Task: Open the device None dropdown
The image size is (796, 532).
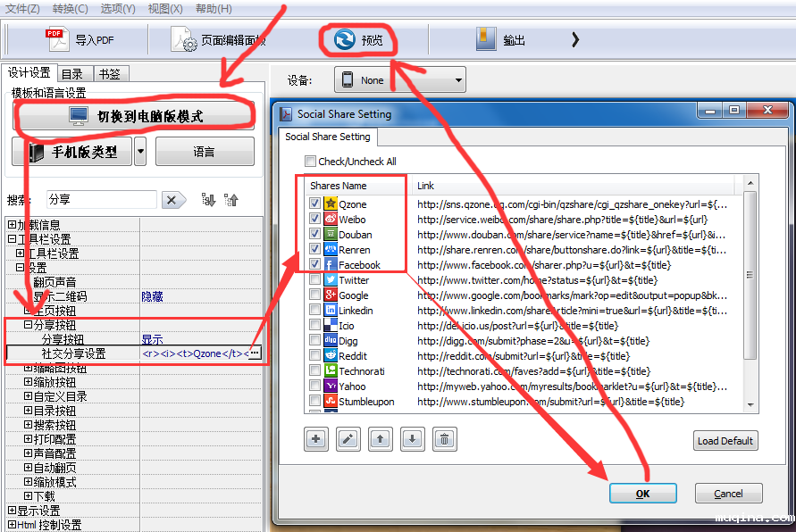Action: [x=400, y=80]
